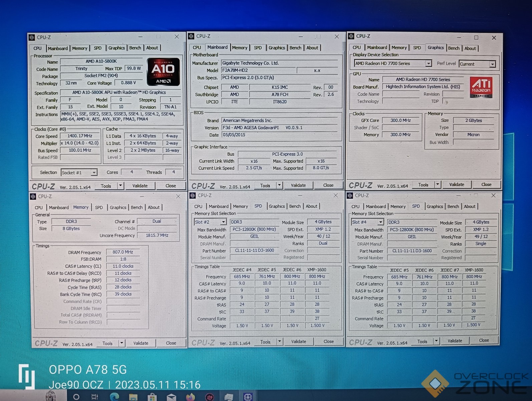The height and width of the screenshot is (401, 532).
Task: Click the Week/Year value 49 / 12
Action: coord(481,237)
